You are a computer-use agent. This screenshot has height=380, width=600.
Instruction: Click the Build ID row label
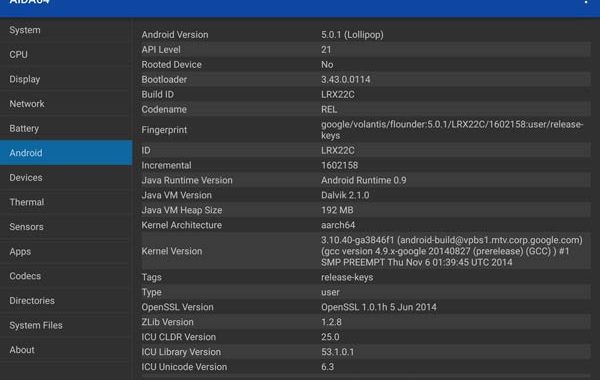[158, 94]
